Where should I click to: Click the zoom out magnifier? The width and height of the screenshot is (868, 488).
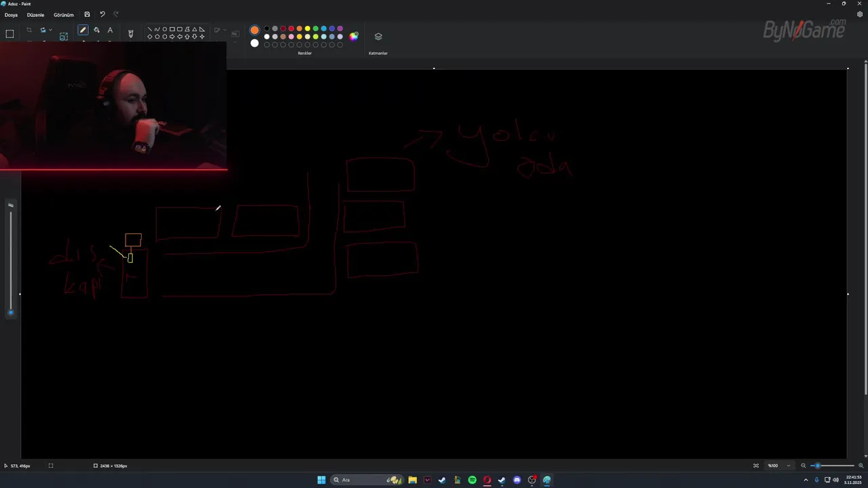(804, 466)
